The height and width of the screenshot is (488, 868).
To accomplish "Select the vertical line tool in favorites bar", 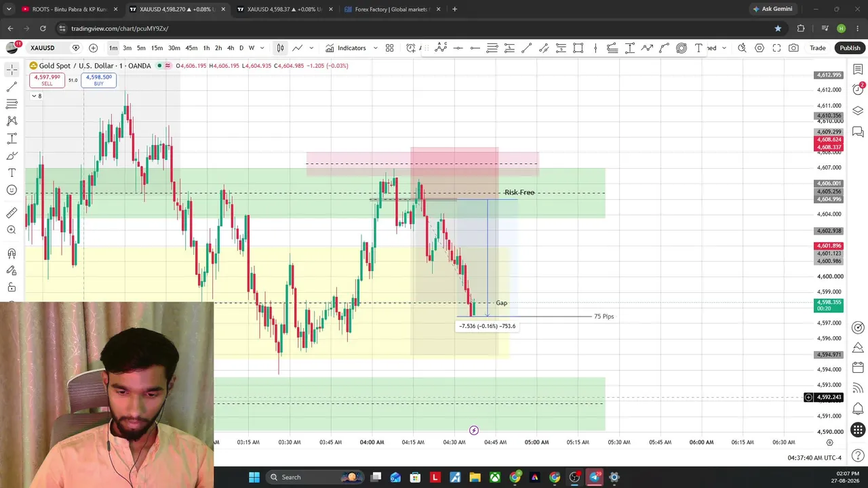I will tap(595, 48).
